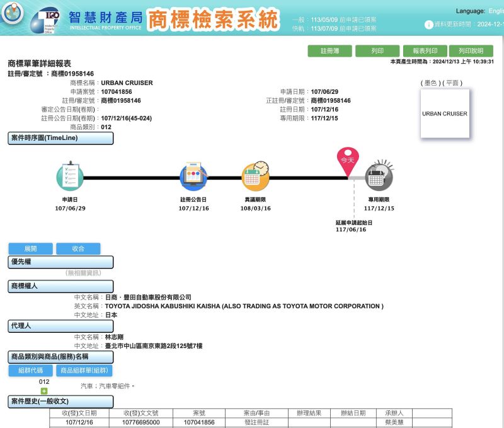Click the 智慧財產局 office name text
Image resolution: width=504 pixels, height=428 pixels.
click(x=106, y=18)
